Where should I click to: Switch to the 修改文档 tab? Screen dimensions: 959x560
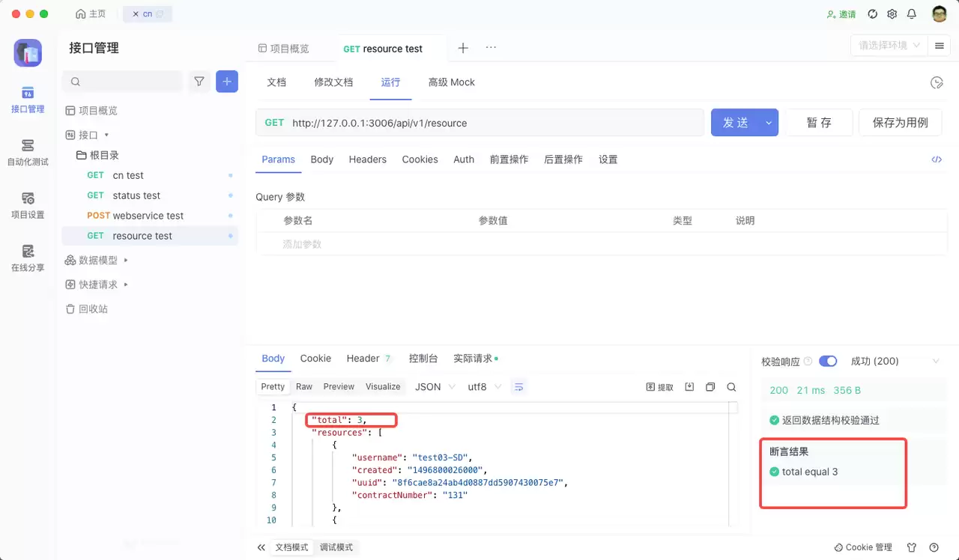click(x=333, y=82)
